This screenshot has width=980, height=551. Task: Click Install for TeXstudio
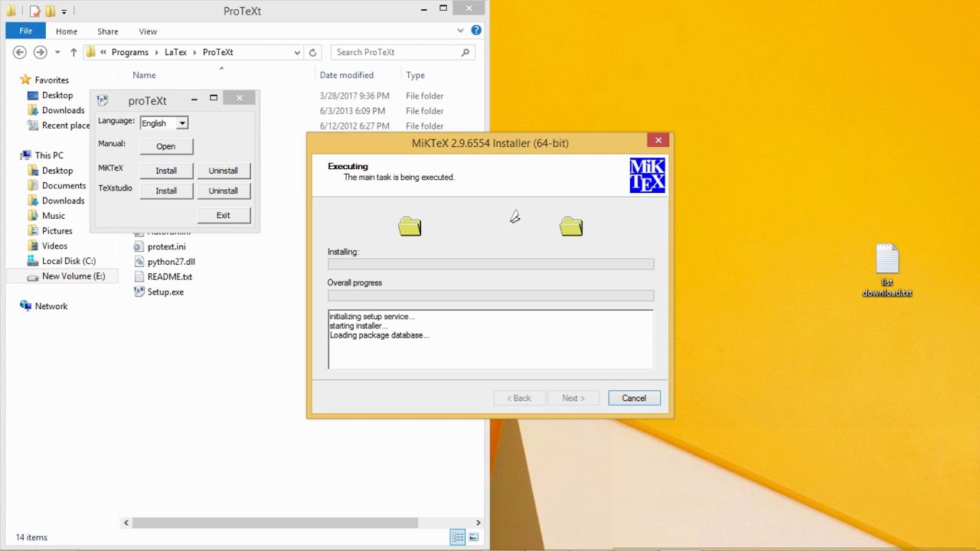[x=166, y=191]
